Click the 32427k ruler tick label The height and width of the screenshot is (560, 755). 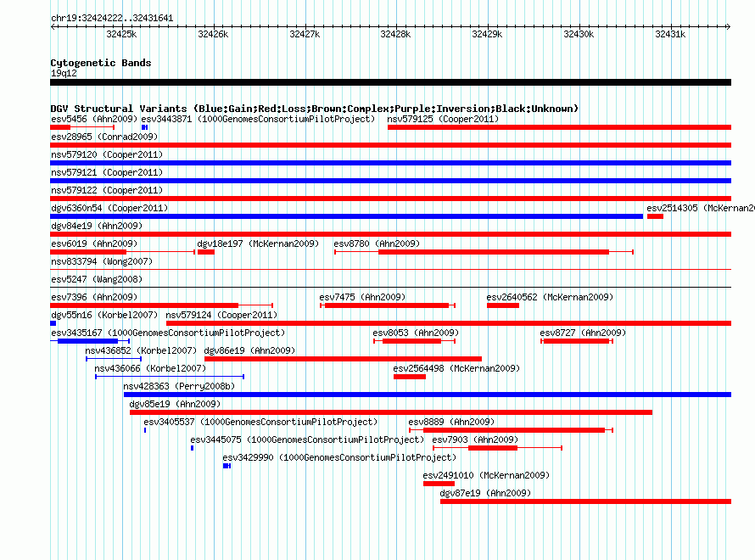[305, 34]
